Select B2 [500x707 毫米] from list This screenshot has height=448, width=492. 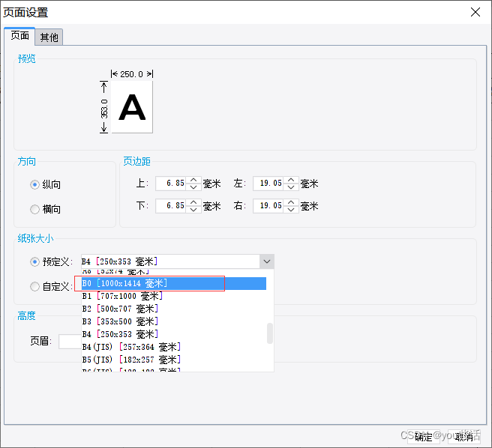pos(174,309)
